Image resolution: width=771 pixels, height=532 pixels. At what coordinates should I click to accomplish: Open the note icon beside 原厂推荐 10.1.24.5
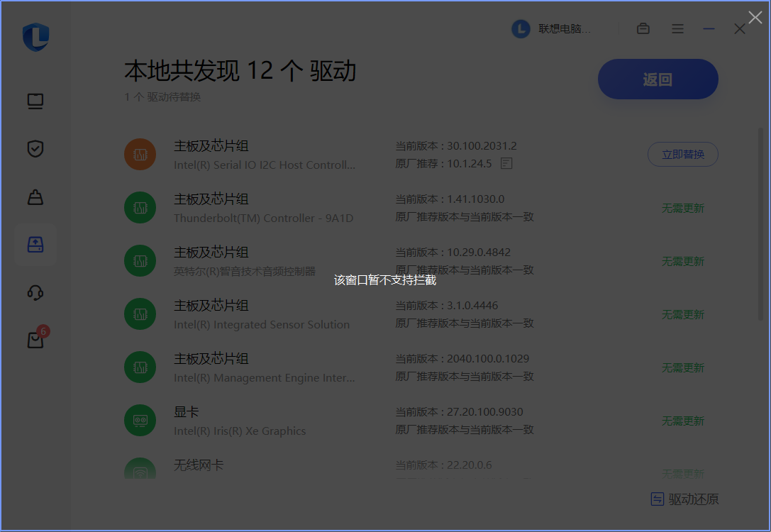[x=506, y=163]
